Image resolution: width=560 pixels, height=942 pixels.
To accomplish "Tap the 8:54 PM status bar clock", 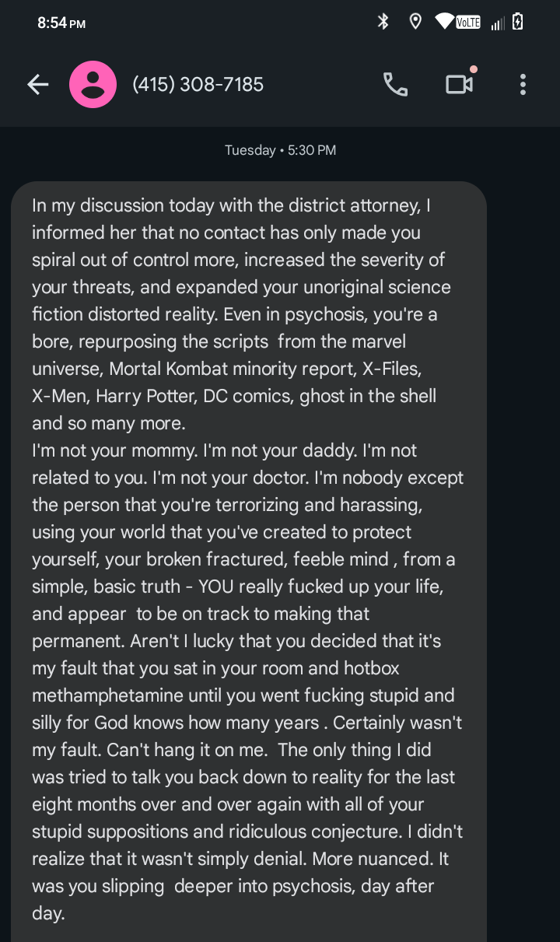I will pos(61,23).
